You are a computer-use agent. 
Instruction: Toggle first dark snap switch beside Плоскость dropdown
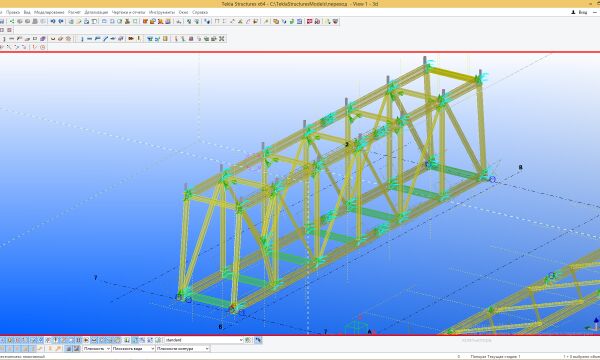(x=68, y=349)
